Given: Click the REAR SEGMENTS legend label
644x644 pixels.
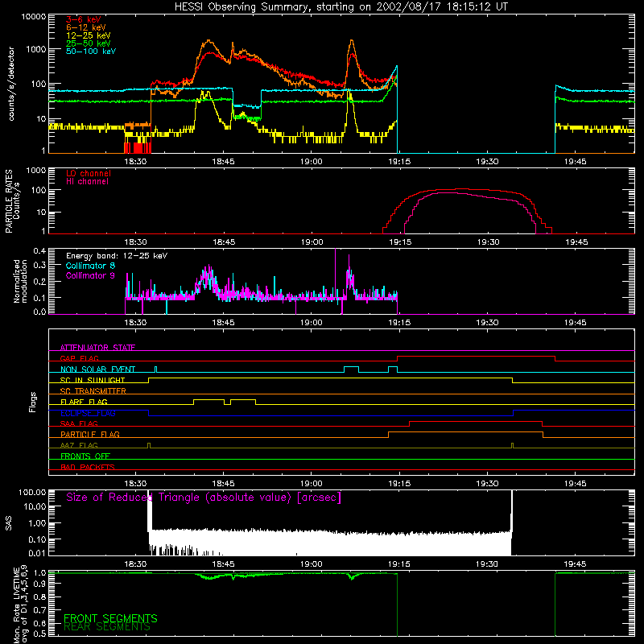Looking at the screenshot, I should pos(107,627).
